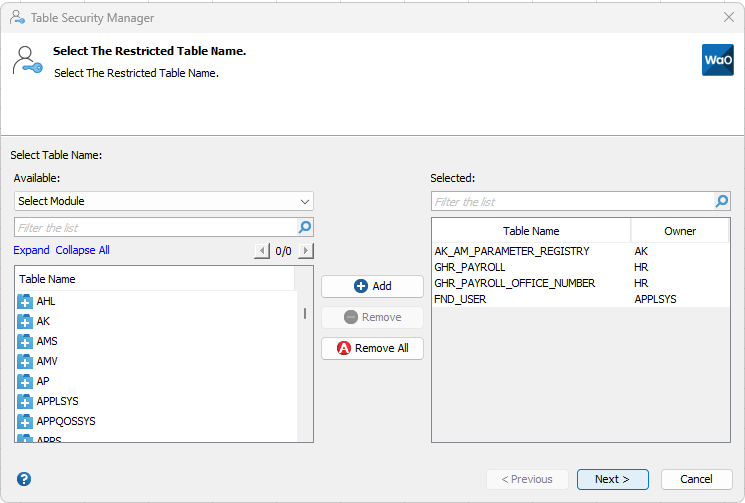This screenshot has width=745, height=503.
Task: Click the Expand link
Action: pyautogui.click(x=31, y=250)
